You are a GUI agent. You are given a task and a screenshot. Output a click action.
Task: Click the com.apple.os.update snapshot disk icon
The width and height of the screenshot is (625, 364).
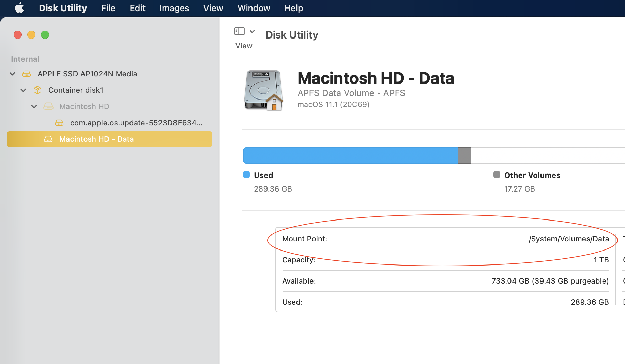59,123
